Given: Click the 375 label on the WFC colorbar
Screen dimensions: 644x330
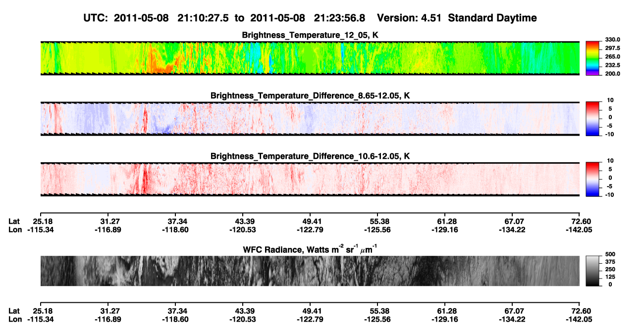Looking at the screenshot, I should pyautogui.click(x=610, y=262).
